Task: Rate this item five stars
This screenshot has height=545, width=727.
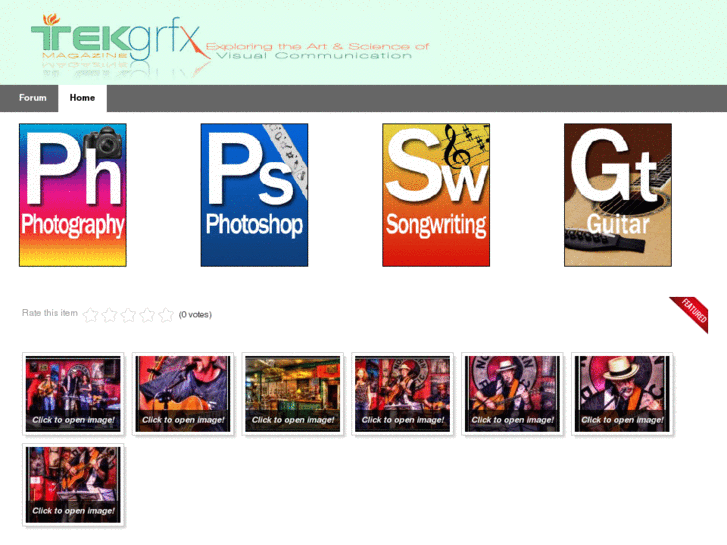Action: pos(166,315)
